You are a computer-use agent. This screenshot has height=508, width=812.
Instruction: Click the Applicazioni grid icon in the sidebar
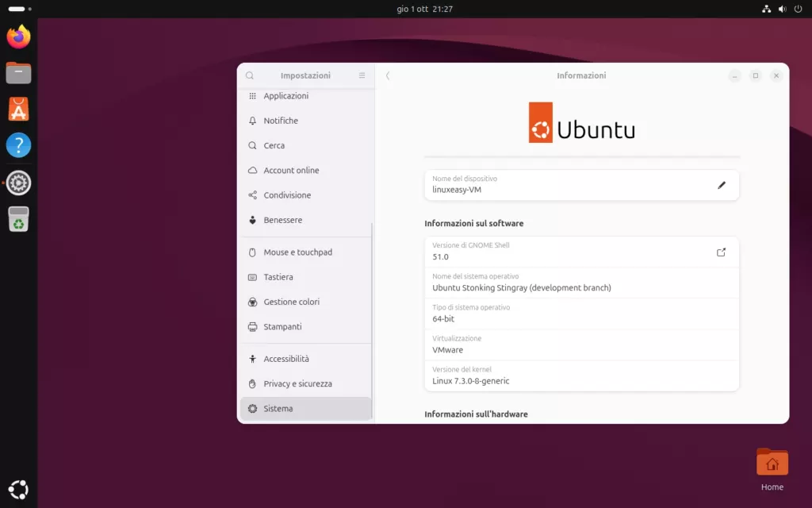(x=252, y=96)
